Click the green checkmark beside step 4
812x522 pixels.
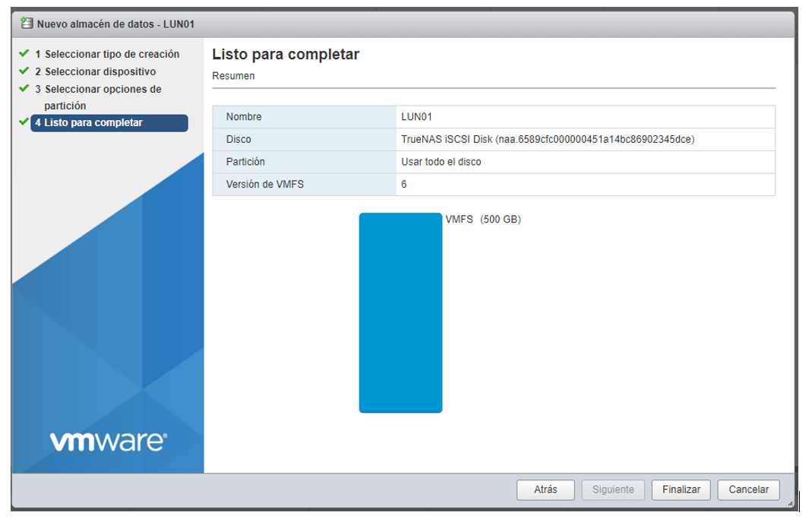pyautogui.click(x=24, y=122)
